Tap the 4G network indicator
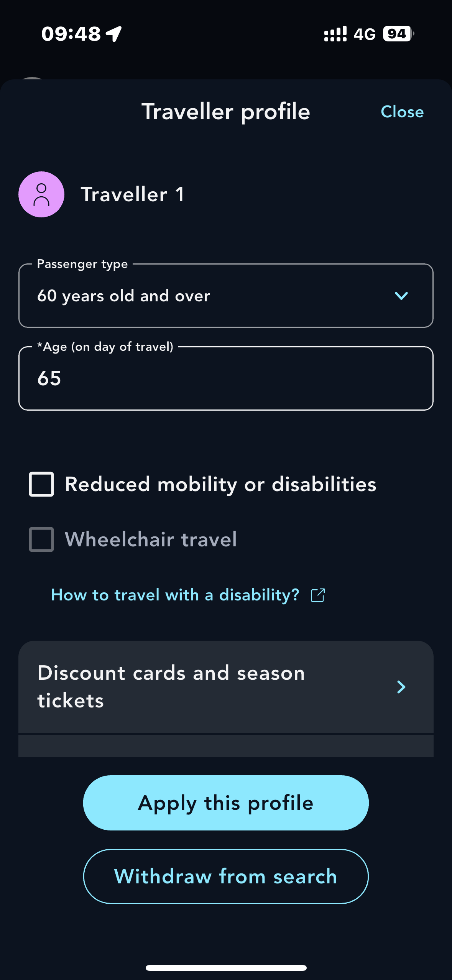Viewport: 452px width, 980px height. pyautogui.click(x=364, y=34)
